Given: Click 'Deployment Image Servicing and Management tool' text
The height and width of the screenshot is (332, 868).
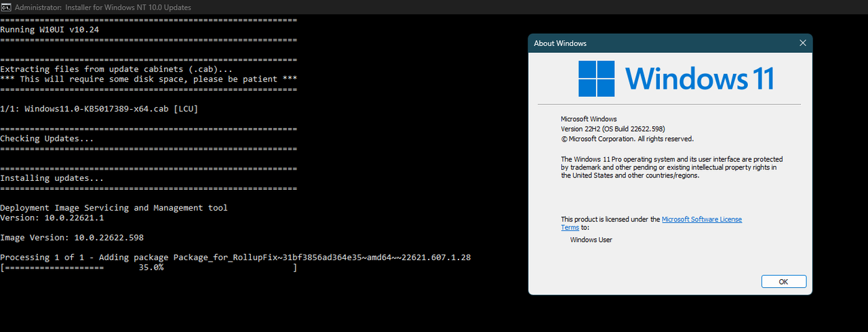Looking at the screenshot, I should [114, 208].
